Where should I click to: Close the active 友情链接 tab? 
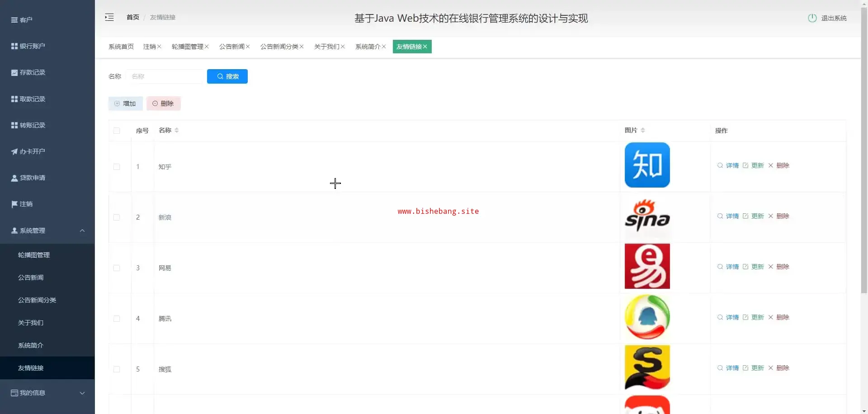pyautogui.click(x=425, y=47)
